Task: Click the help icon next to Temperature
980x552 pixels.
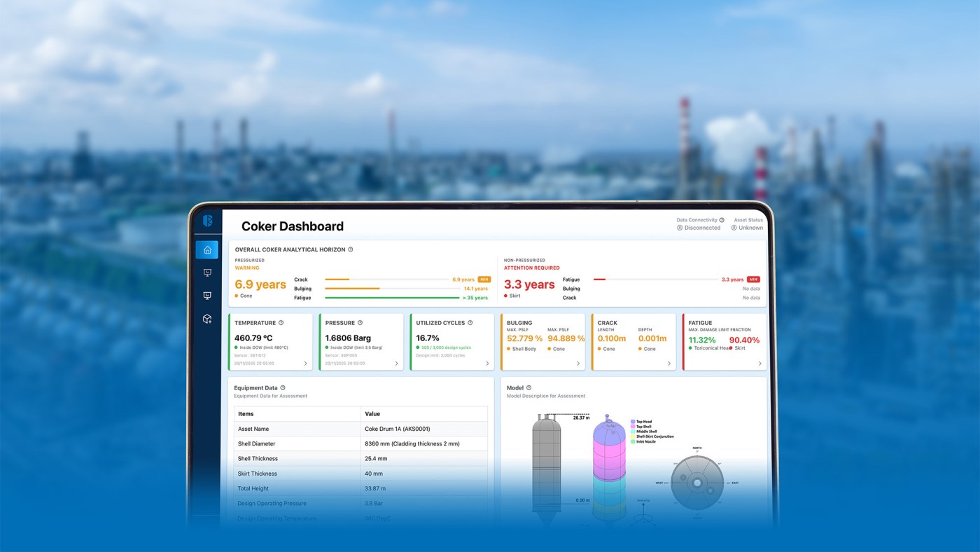Action: pyautogui.click(x=281, y=323)
